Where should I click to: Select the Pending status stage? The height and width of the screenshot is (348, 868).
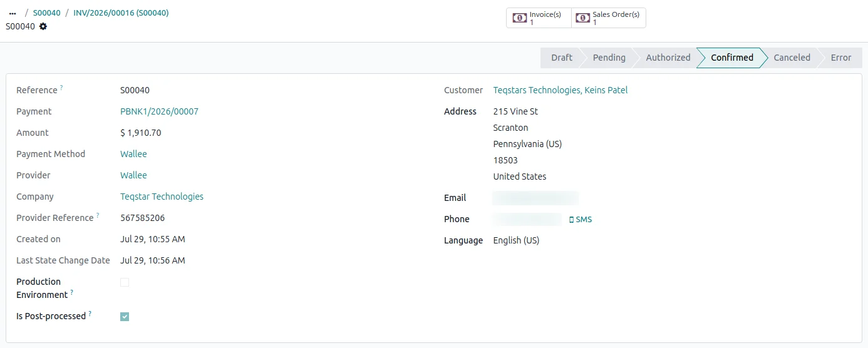[609, 58]
